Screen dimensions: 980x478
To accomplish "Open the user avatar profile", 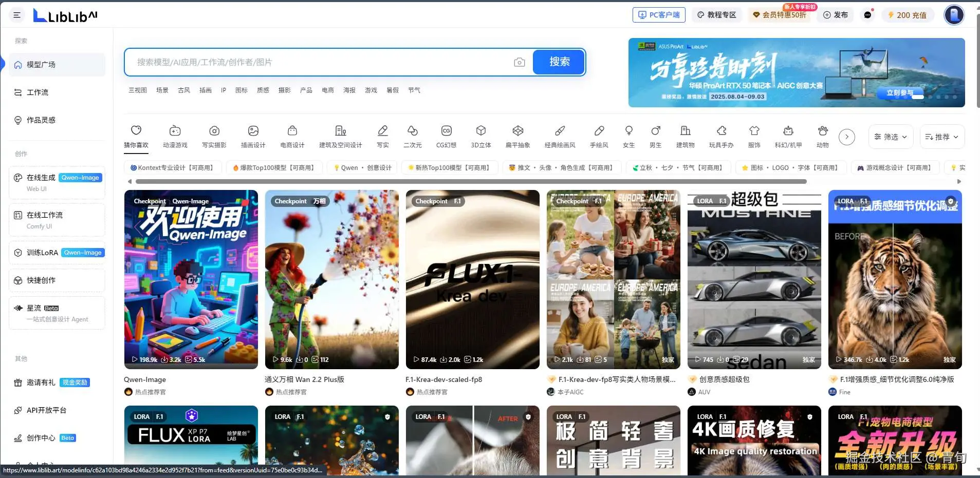I will pyautogui.click(x=954, y=15).
